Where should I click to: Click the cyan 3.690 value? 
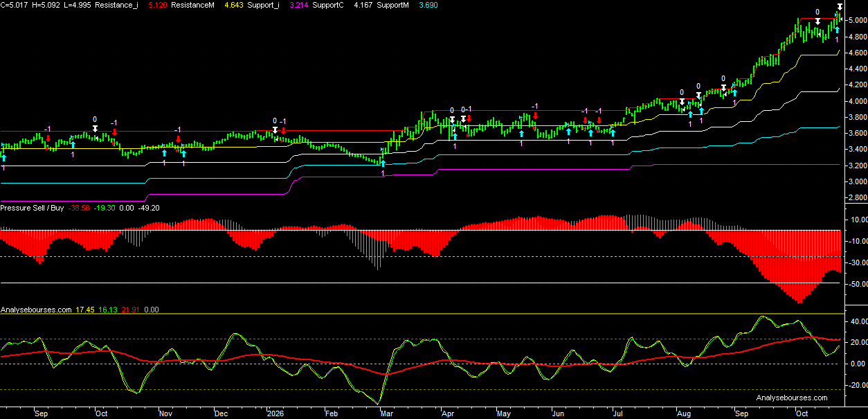pos(430,5)
